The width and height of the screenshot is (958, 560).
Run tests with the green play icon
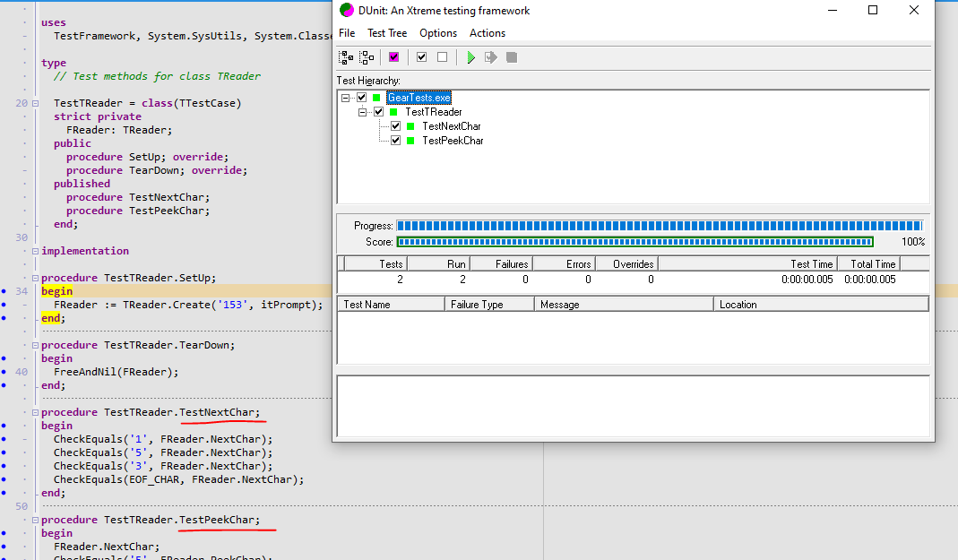(x=470, y=57)
